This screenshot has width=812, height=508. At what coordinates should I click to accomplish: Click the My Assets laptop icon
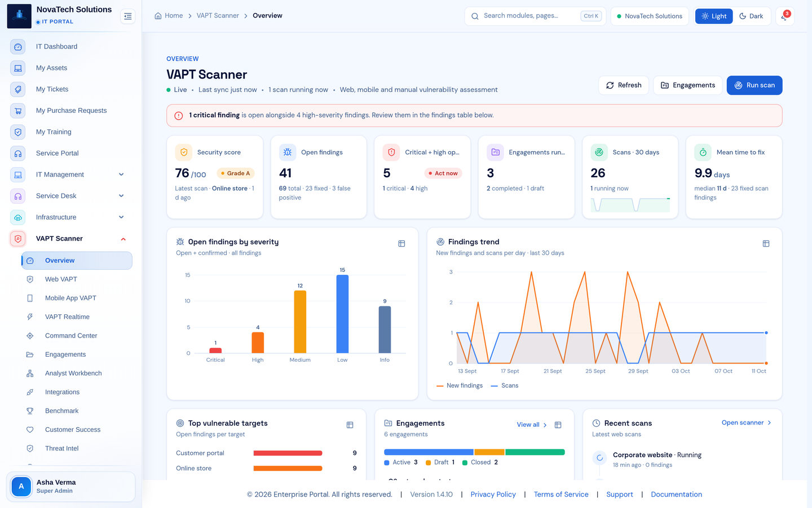[18, 68]
